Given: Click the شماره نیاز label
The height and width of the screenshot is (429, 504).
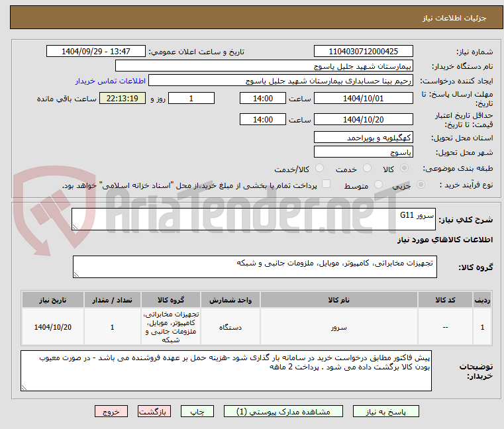Looking at the screenshot, I should pyautogui.click(x=474, y=52).
